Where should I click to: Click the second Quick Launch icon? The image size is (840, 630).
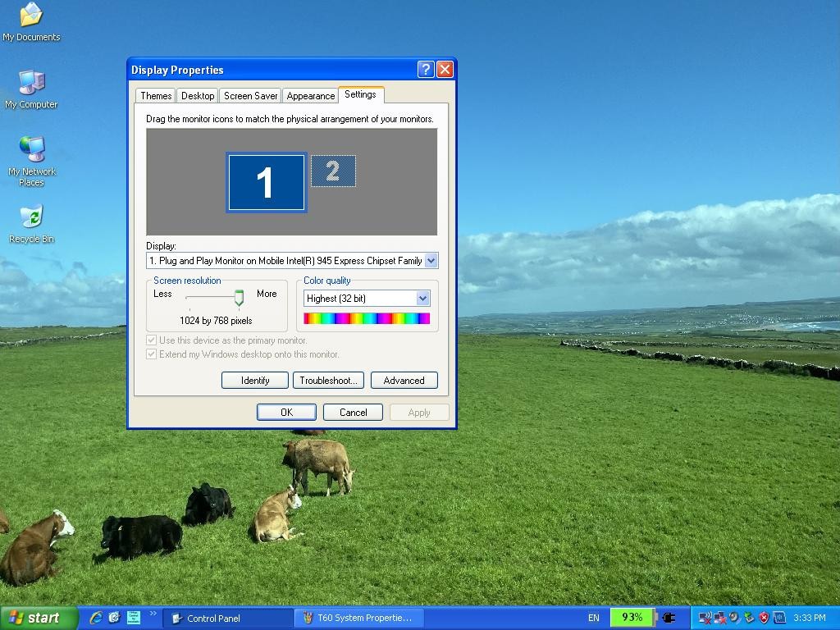pos(114,618)
